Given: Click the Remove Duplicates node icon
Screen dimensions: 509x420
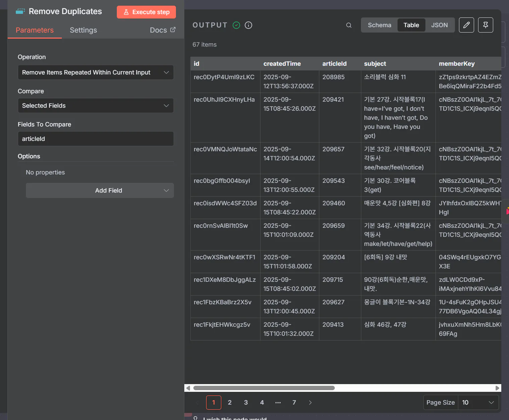Looking at the screenshot, I should (x=20, y=12).
